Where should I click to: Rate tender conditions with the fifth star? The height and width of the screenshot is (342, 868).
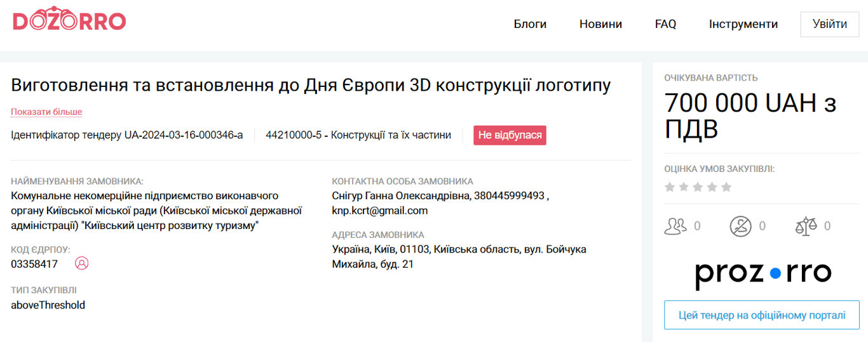click(726, 187)
